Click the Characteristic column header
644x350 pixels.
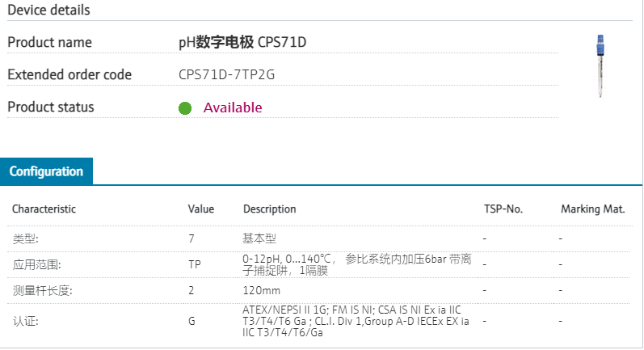pos(44,209)
